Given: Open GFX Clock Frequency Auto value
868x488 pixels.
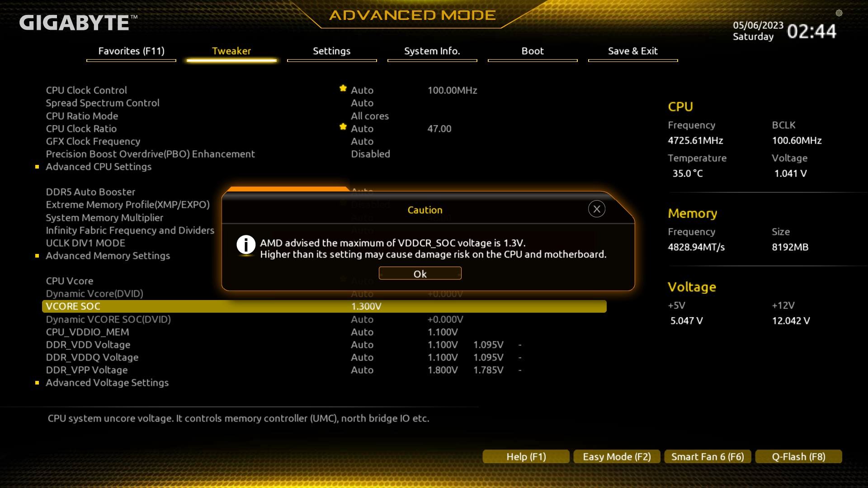Looking at the screenshot, I should pos(362,141).
